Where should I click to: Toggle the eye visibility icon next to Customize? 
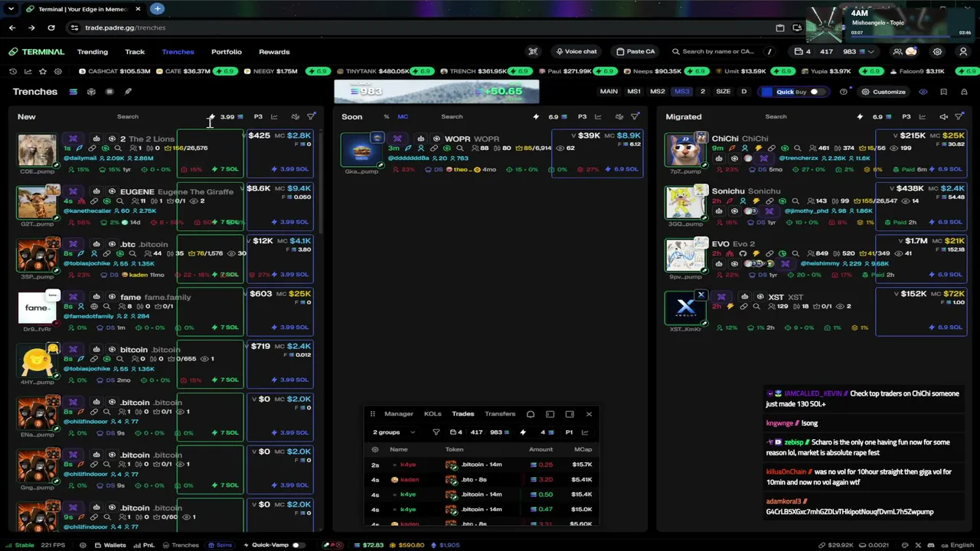pos(923,92)
